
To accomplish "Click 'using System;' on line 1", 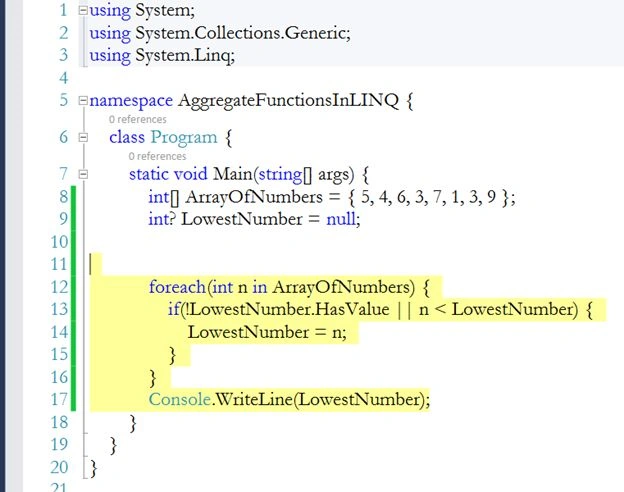I will click(x=142, y=11).
